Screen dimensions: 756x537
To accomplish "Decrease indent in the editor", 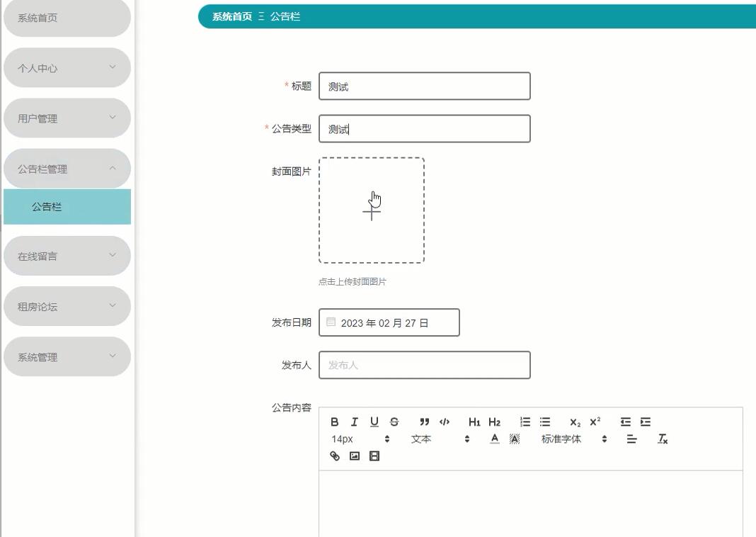I will click(625, 422).
